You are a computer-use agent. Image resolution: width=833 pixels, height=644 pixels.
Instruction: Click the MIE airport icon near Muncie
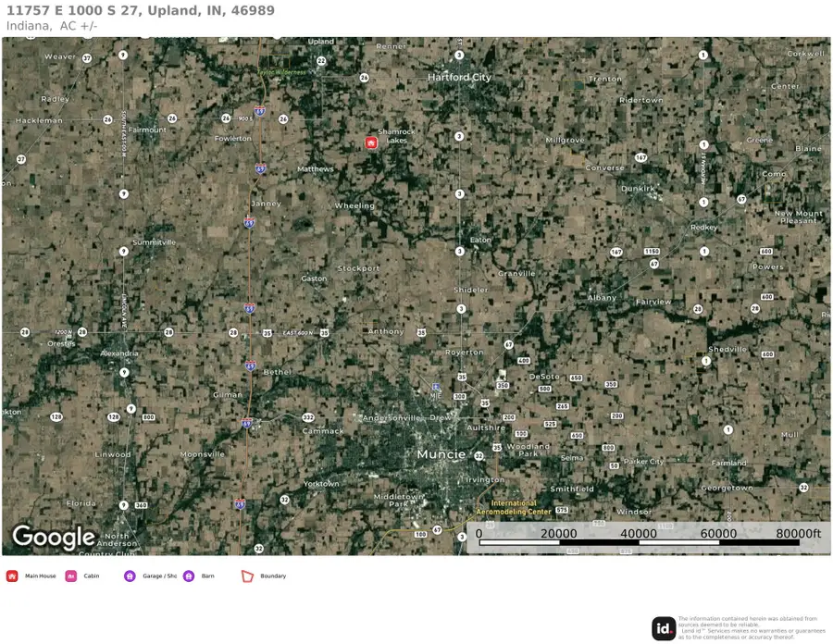coord(437,386)
